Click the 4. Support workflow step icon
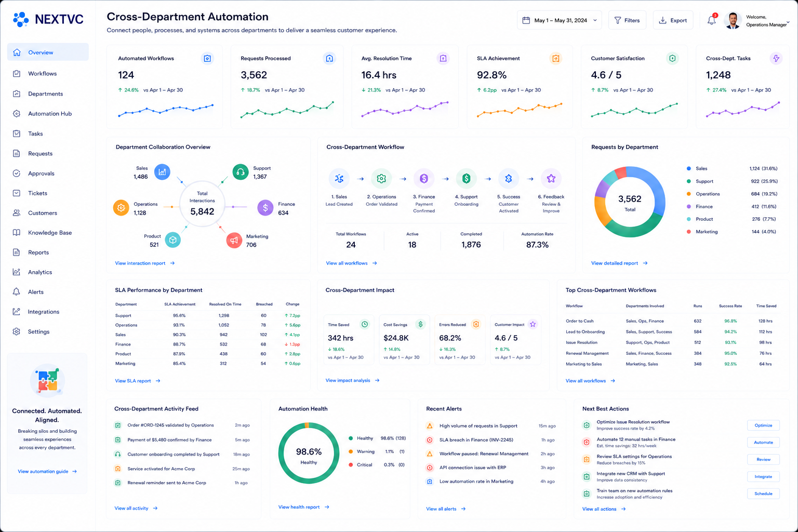This screenshot has height=532, width=798. pos(467,179)
